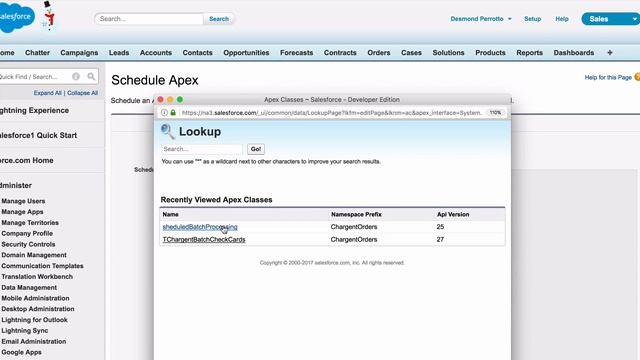Expand Data Management in sidebar

[x=29, y=288]
